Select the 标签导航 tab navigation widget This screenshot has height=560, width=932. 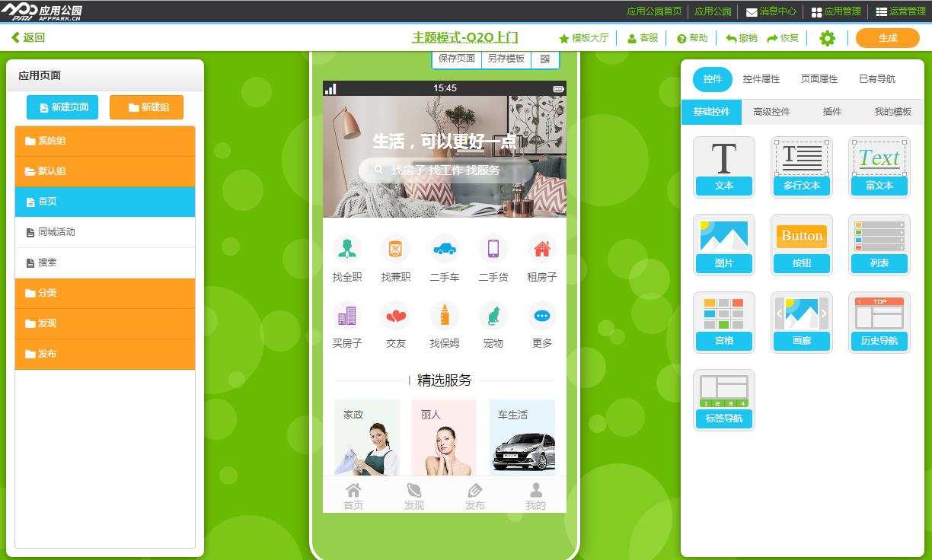[x=723, y=399]
